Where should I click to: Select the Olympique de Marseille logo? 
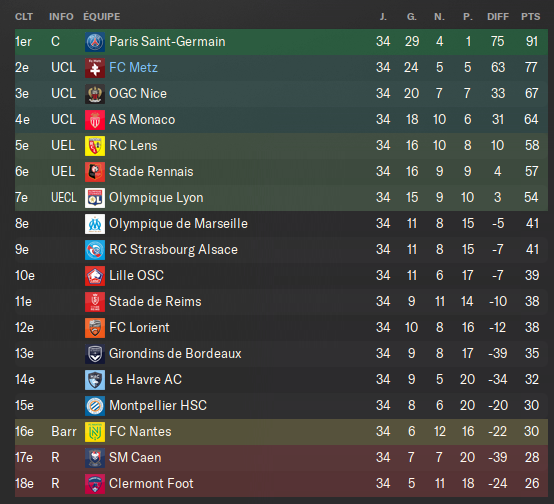(95, 224)
